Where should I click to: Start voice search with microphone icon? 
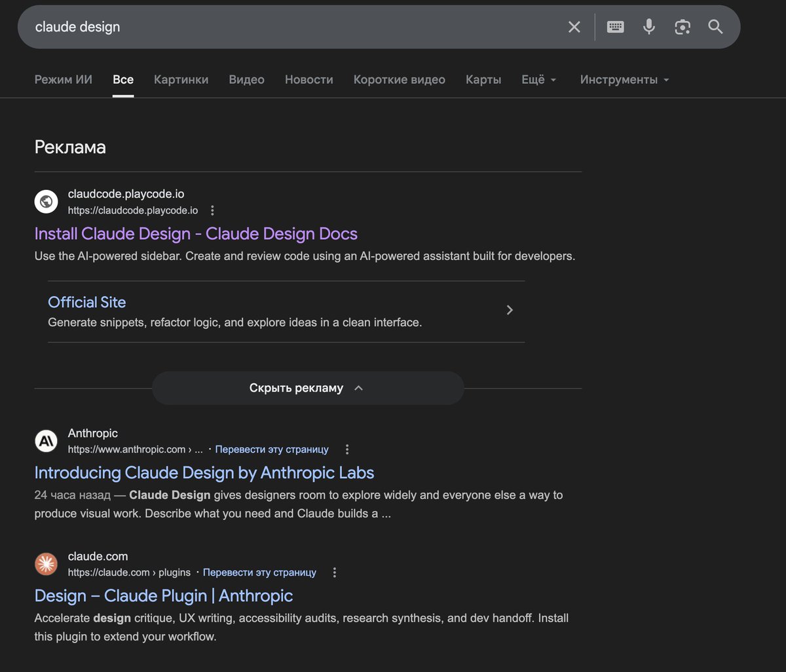tap(648, 27)
